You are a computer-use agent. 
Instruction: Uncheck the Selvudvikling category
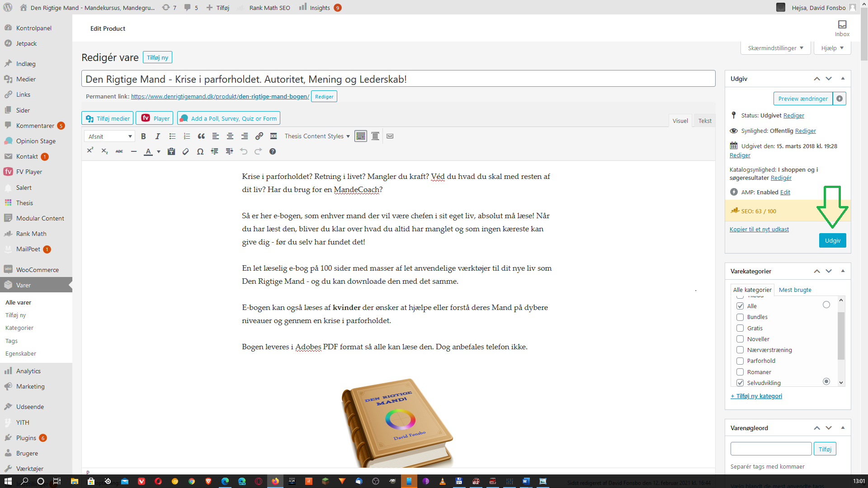pos(740,383)
